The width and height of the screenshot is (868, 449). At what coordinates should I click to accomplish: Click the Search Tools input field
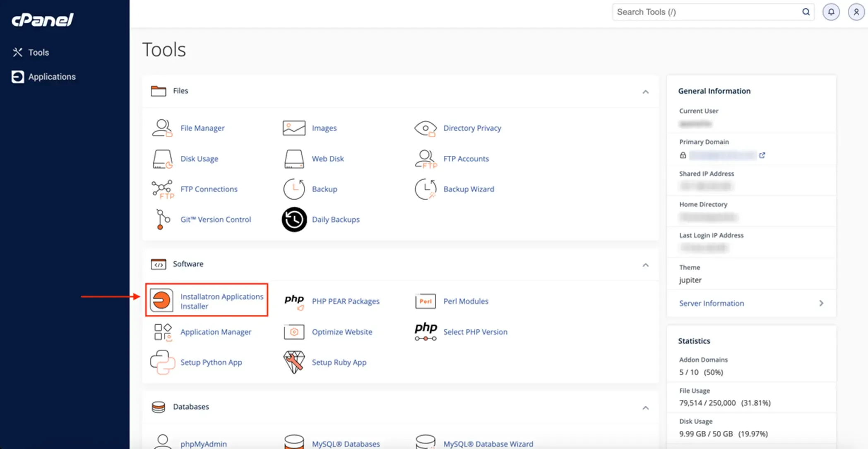[x=704, y=12]
